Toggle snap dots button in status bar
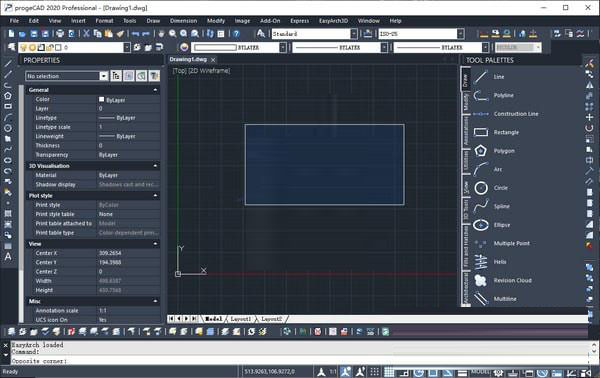Viewport: 600px width, 378px height. pos(375,371)
